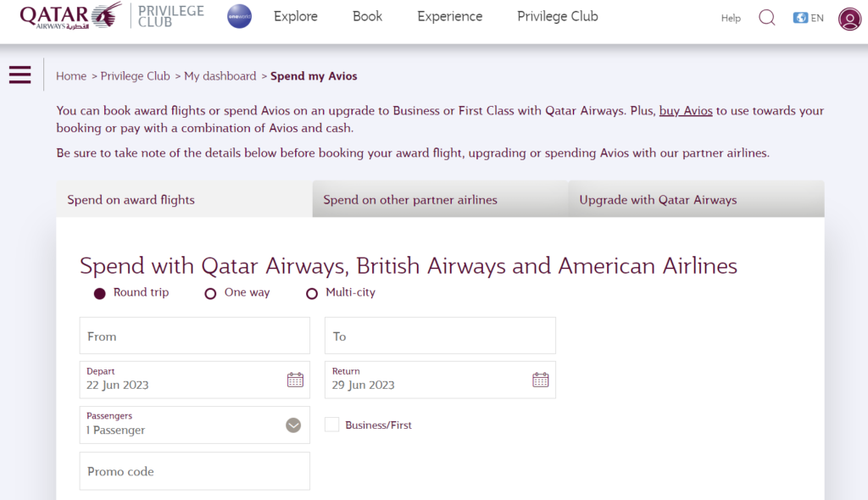Viewport: 868px width, 500px height.
Task: Click the oneworld alliance globe icon
Action: 240,17
